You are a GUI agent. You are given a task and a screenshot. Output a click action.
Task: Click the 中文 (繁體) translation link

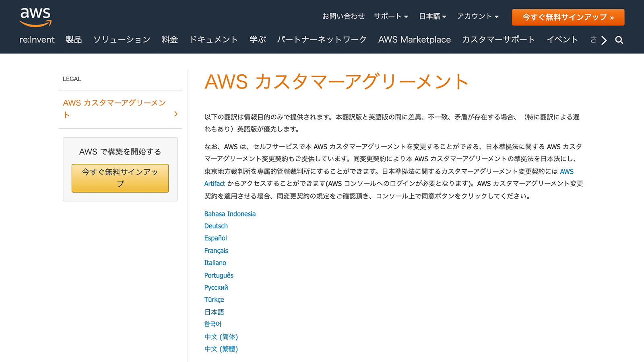(x=221, y=349)
